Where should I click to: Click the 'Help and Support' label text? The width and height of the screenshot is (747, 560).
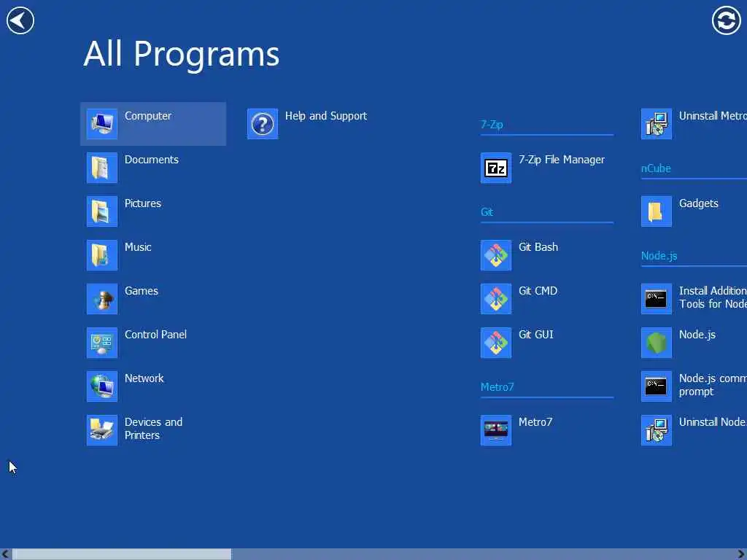click(326, 116)
